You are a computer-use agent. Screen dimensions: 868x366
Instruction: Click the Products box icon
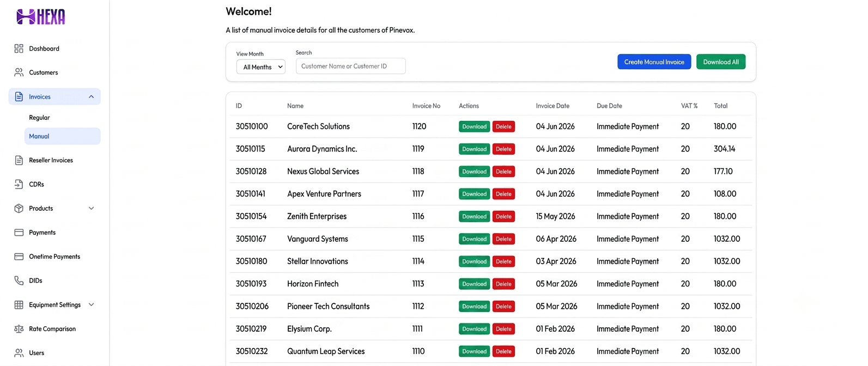click(x=19, y=208)
